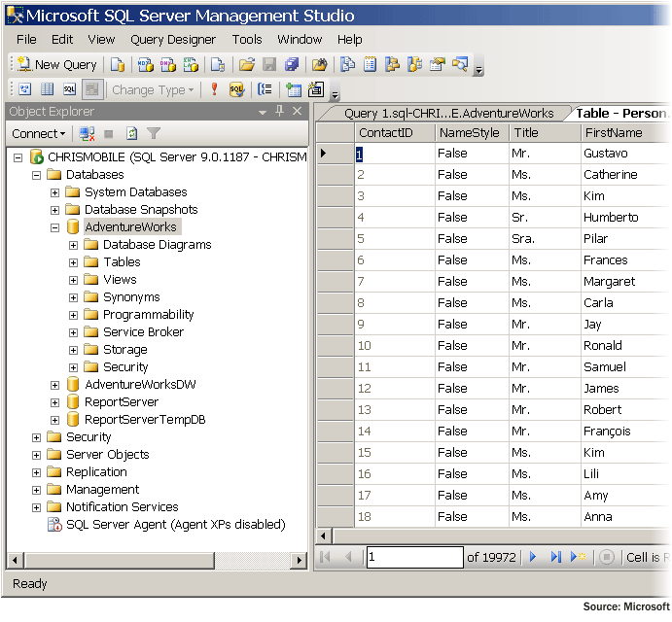Click the Refresh icon in Object Explorer
672x622 pixels.
pos(131,134)
